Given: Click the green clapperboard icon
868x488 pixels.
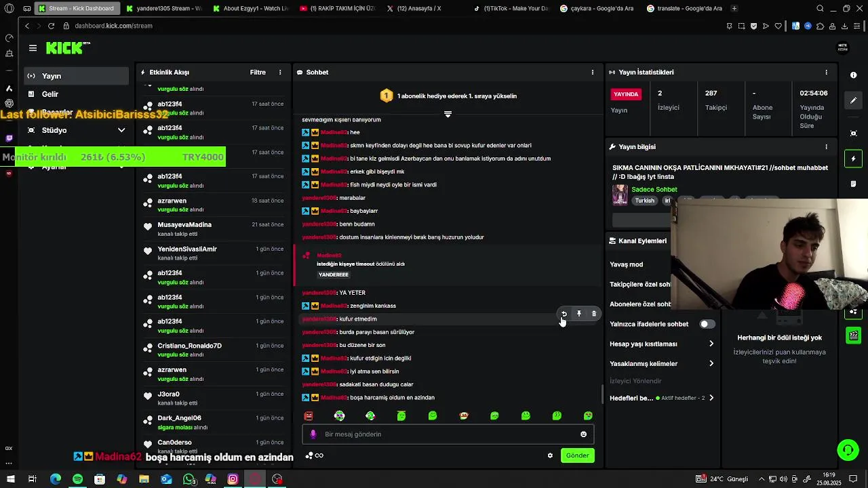Looking at the screenshot, I should [854, 335].
